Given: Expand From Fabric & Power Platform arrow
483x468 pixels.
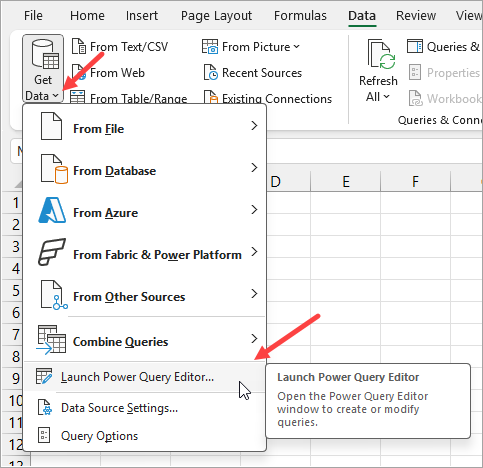Looking at the screenshot, I should click(254, 252).
